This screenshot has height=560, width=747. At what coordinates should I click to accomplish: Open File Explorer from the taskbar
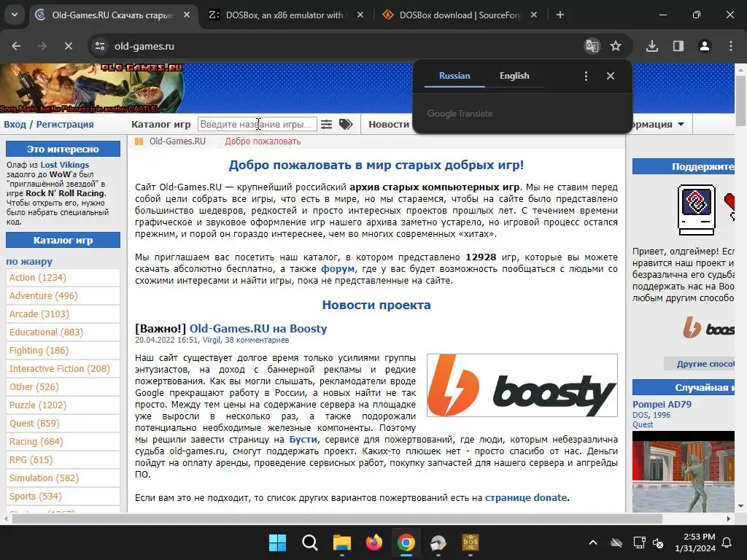coord(342,542)
